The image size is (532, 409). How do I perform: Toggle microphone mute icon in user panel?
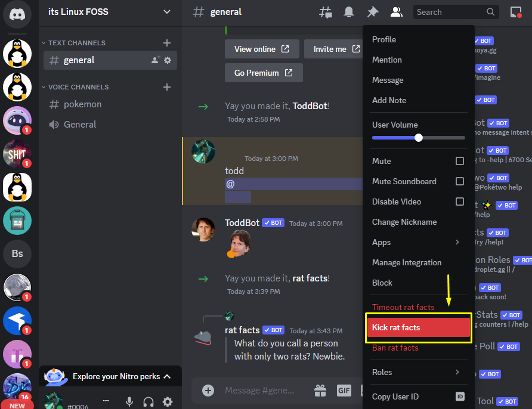[129, 401]
